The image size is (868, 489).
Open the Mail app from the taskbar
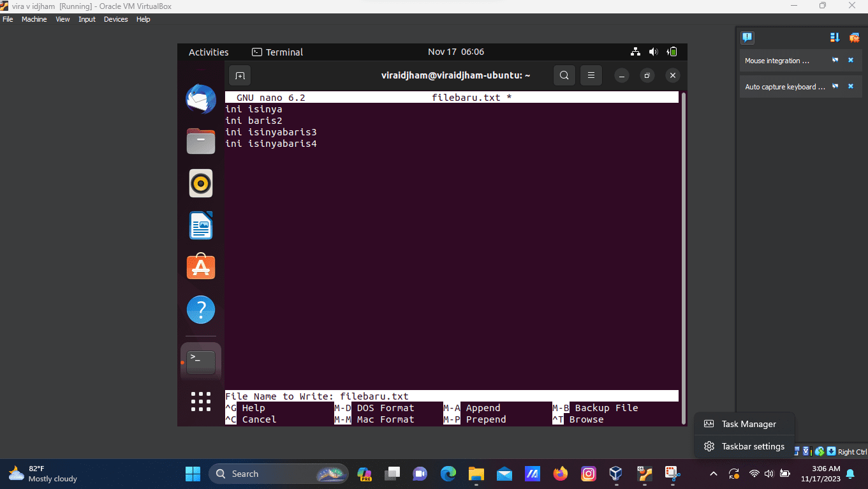click(504, 474)
